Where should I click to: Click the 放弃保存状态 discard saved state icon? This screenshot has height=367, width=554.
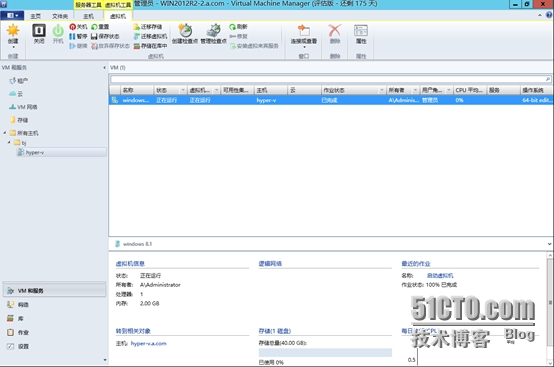[94, 46]
